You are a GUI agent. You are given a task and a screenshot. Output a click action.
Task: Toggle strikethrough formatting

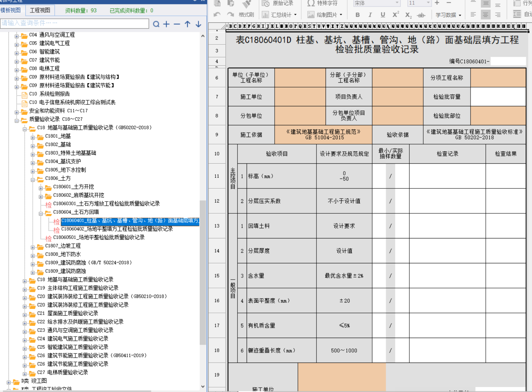[421, 15]
